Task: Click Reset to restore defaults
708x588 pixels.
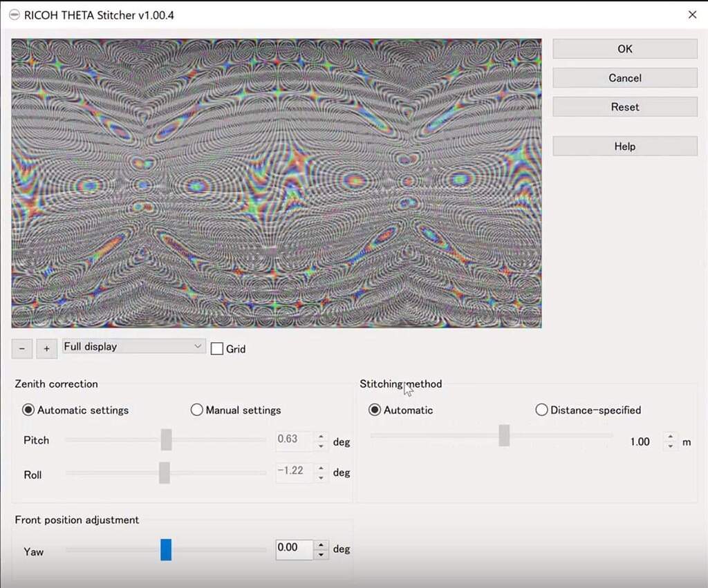Action: (x=624, y=107)
